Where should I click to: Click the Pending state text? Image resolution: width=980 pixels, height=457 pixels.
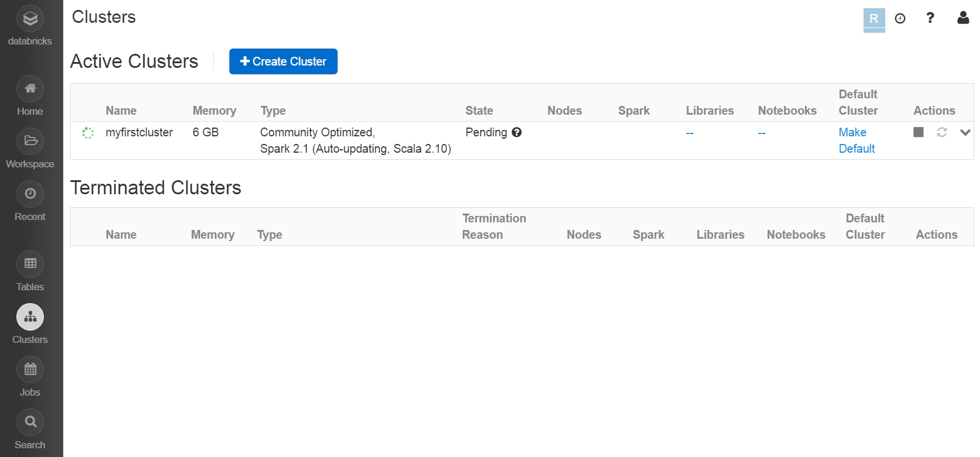pyautogui.click(x=486, y=132)
